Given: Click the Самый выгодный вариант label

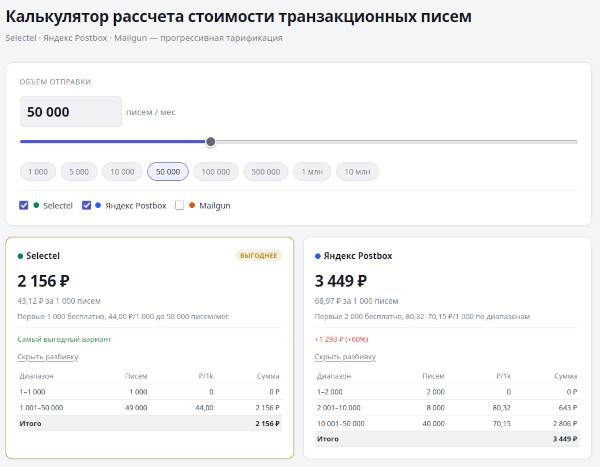Looking at the screenshot, I should (x=64, y=339).
